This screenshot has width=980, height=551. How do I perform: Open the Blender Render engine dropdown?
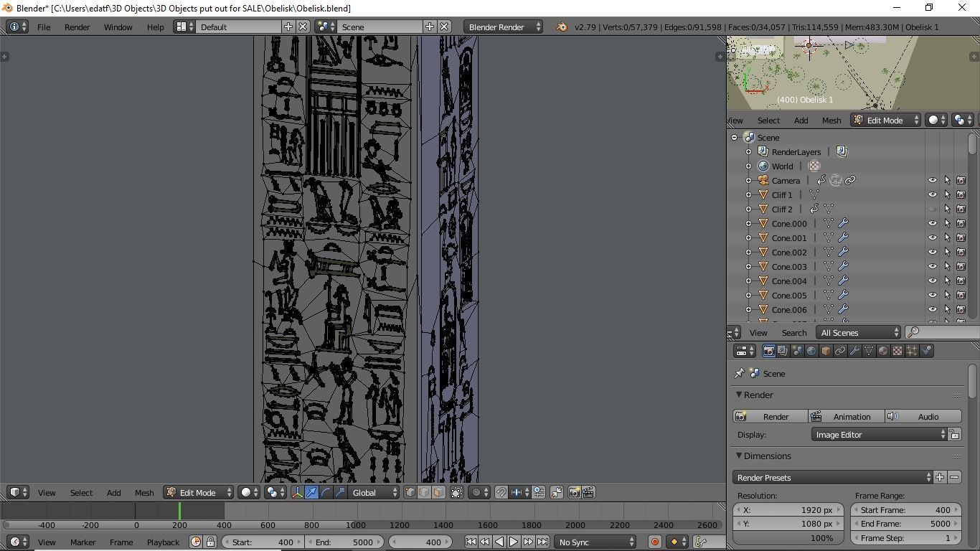(504, 27)
